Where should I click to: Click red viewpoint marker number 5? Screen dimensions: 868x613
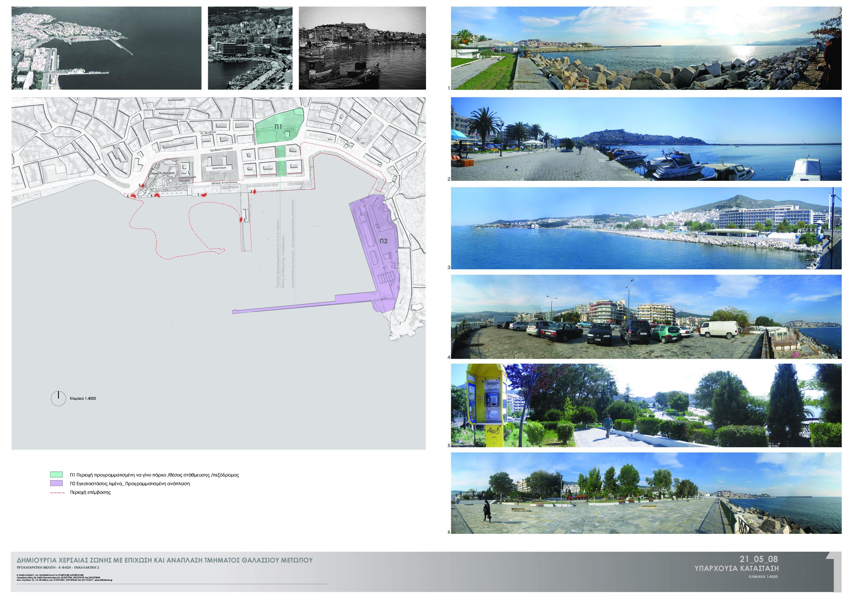143,186
